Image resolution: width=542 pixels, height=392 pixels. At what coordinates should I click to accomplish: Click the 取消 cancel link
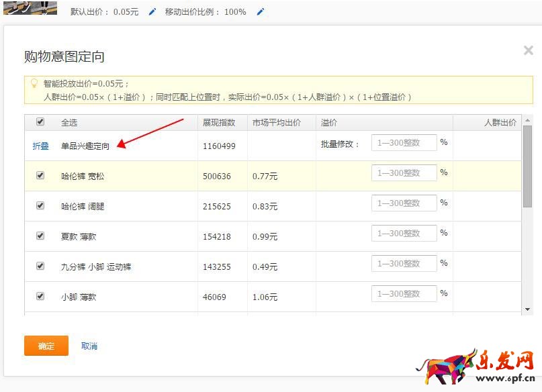pos(89,346)
